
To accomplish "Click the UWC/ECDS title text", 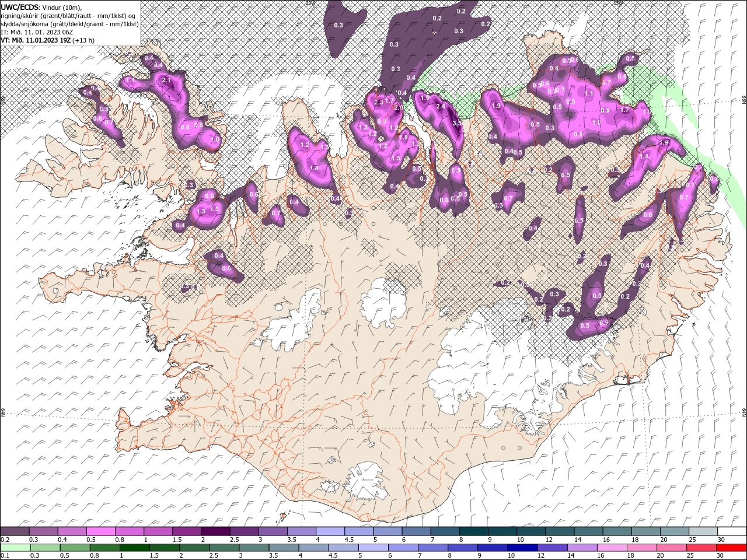I will tap(20, 7).
